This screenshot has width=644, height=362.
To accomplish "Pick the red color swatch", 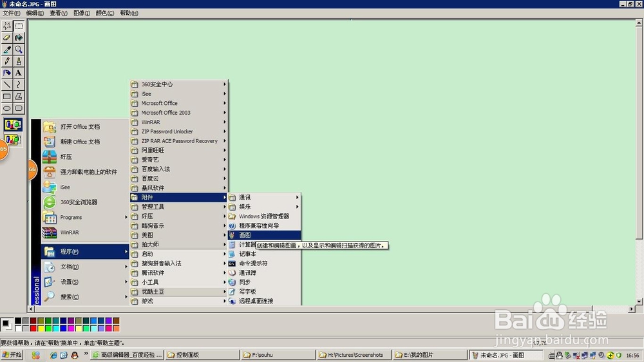I will click(33, 328).
